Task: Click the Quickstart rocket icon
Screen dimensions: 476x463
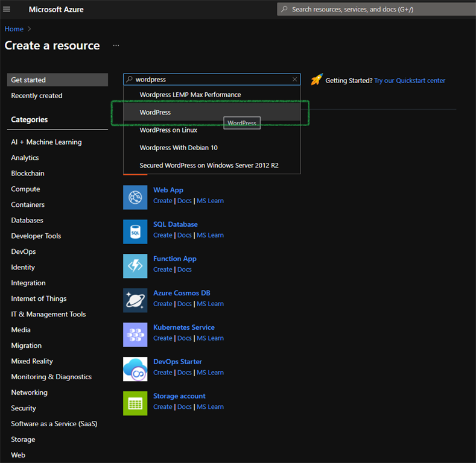Action: pyautogui.click(x=317, y=80)
